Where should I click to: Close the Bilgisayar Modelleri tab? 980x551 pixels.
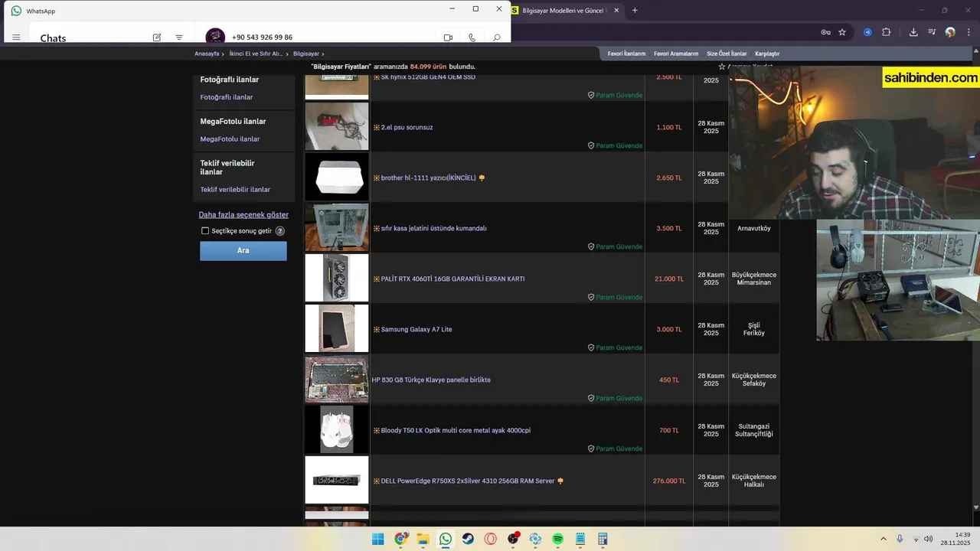pos(618,11)
